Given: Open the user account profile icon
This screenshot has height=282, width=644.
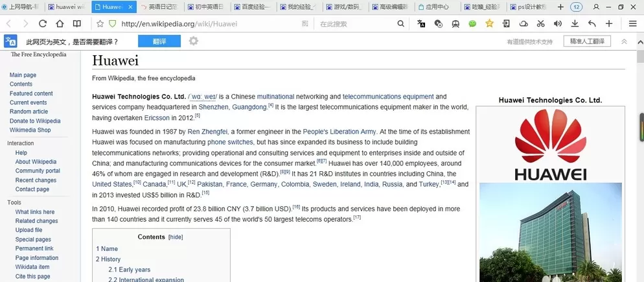Looking at the screenshot, I should pos(596,7).
